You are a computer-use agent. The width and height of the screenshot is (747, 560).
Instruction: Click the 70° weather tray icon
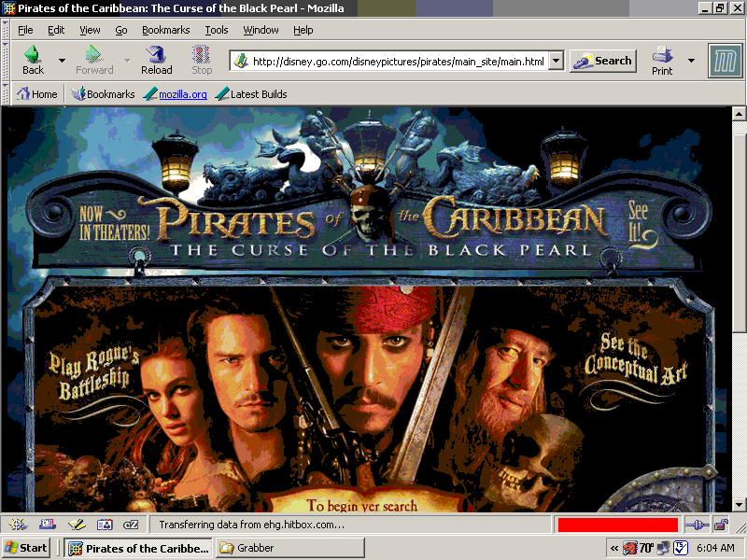[x=646, y=548]
